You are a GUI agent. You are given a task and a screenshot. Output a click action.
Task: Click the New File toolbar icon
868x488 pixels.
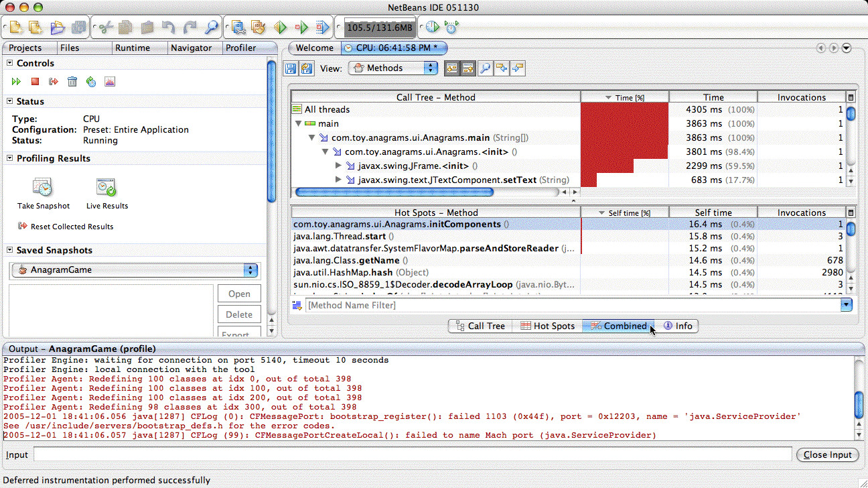[35, 27]
